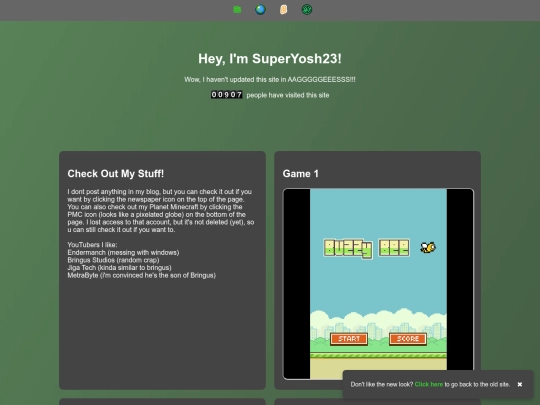This screenshot has height=405, width=540.
Task: Start the Buzzy Bee game
Action: [349, 339]
